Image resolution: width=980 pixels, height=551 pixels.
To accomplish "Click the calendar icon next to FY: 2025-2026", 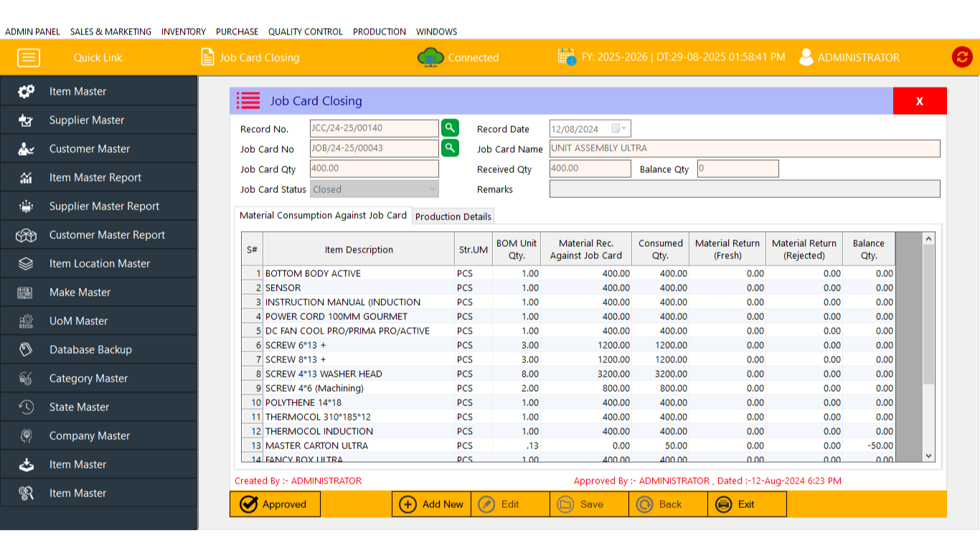I will 567,57.
